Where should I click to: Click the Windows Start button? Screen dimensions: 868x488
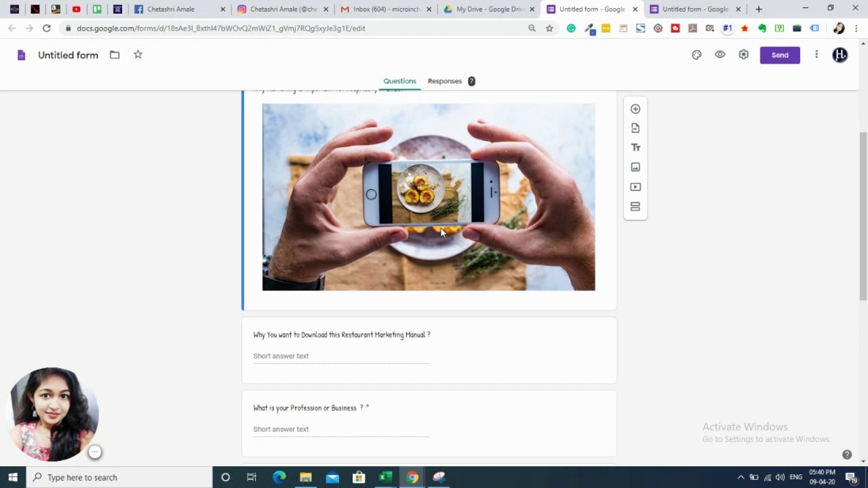tap(13, 477)
